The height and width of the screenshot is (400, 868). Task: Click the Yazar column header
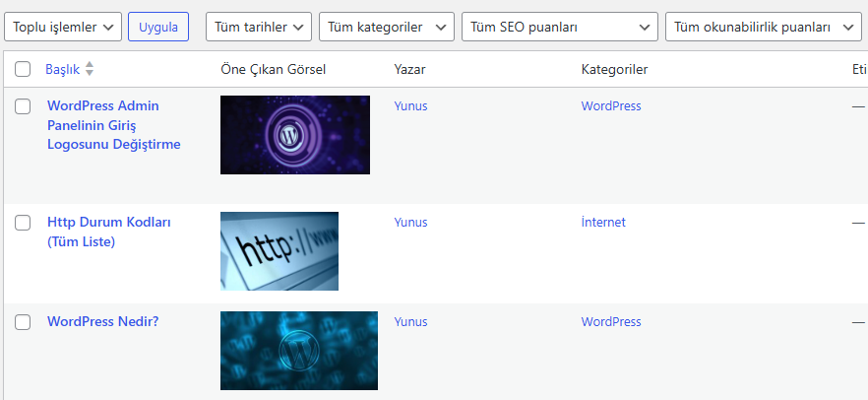(x=410, y=69)
